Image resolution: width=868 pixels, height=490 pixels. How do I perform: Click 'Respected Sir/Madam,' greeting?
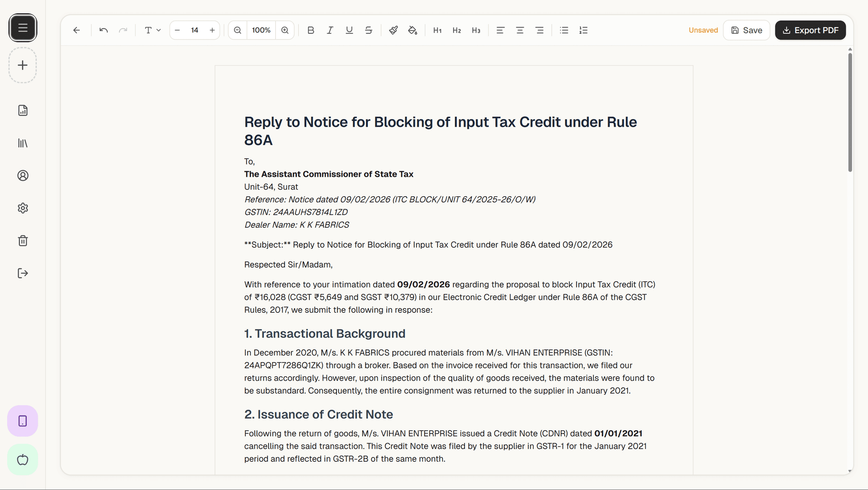pyautogui.click(x=288, y=264)
